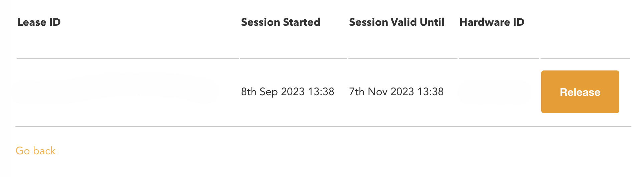Select the 7th Nov 2023 13:38 cell

pos(396,92)
